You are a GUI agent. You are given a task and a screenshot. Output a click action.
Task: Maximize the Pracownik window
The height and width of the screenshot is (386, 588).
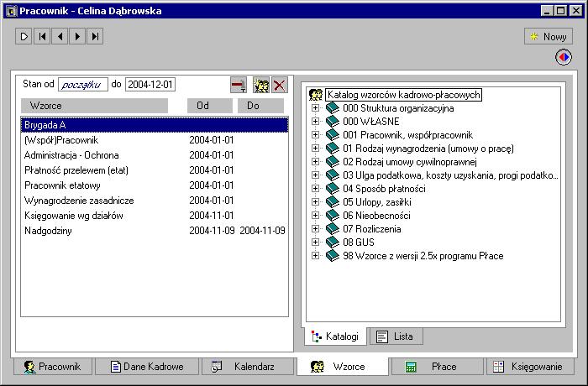tap(560, 11)
